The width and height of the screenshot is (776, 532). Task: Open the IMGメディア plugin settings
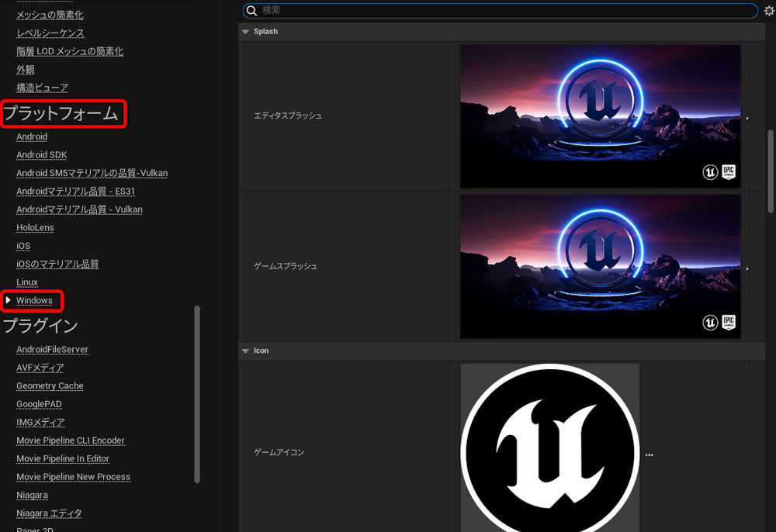click(40, 422)
